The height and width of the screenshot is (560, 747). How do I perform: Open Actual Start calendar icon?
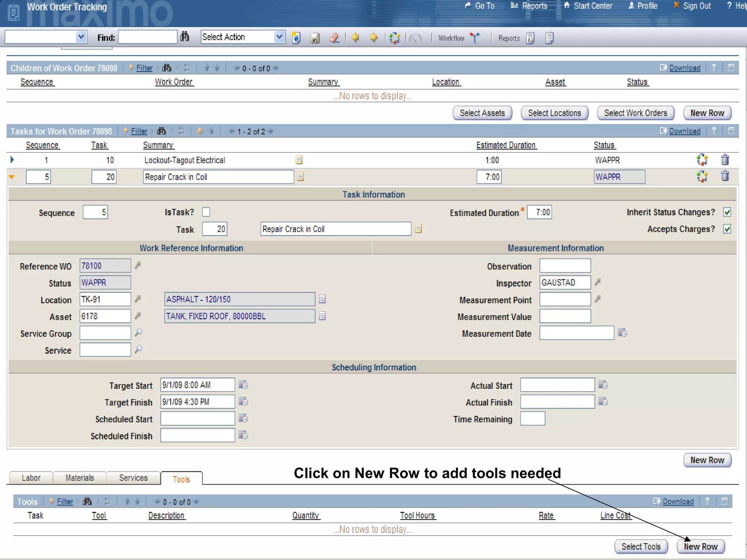(603, 385)
